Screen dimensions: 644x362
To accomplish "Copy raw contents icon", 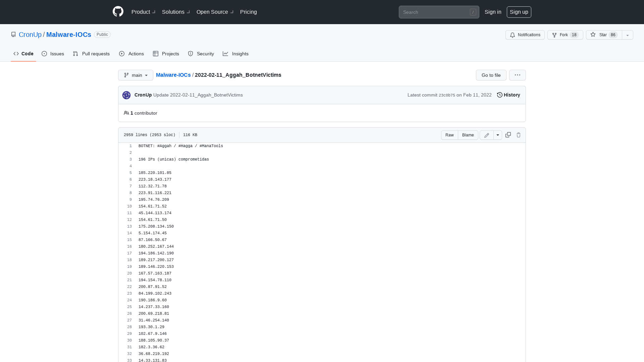I will pyautogui.click(x=508, y=135).
